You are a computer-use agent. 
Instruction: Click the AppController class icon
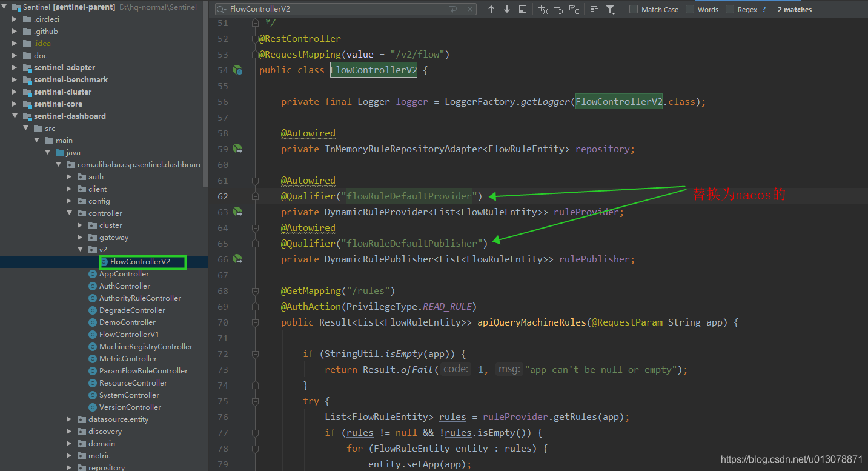(93, 274)
